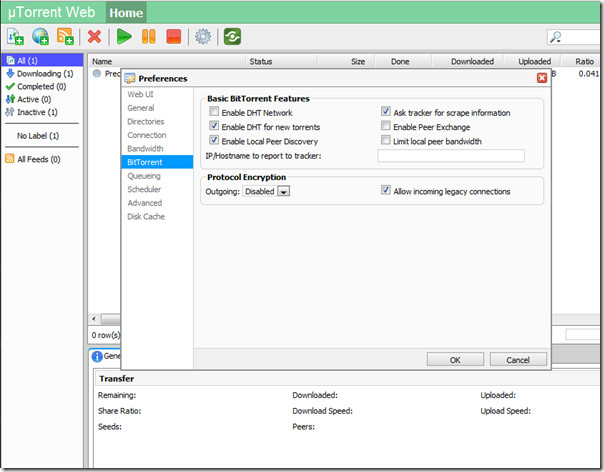Click IP/Hostname to report field
This screenshot has height=472, width=604.
click(451, 156)
